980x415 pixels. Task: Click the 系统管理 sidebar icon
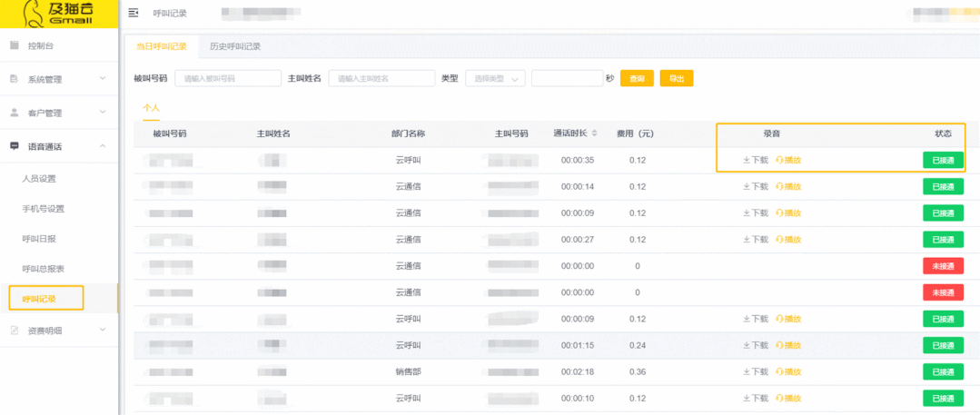coord(15,79)
